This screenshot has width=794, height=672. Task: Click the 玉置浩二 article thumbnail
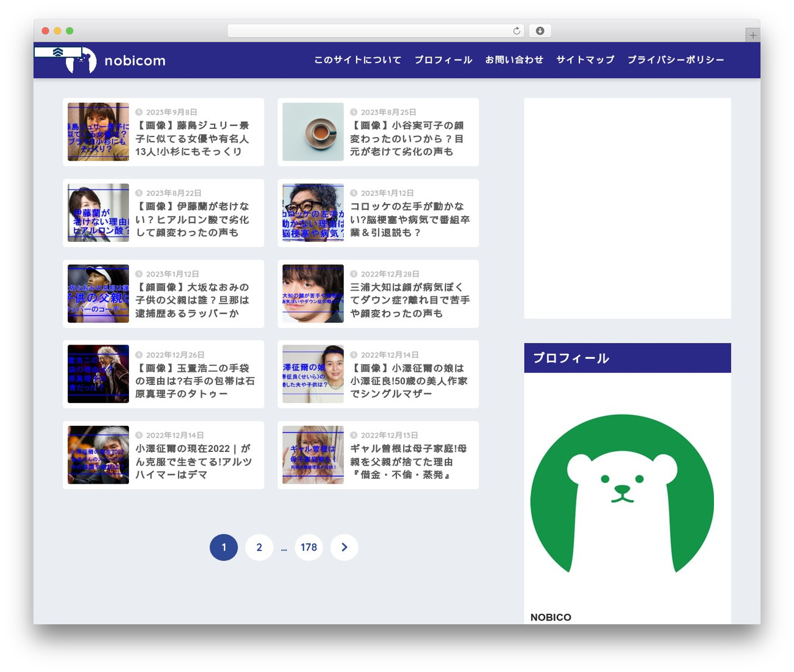click(98, 374)
